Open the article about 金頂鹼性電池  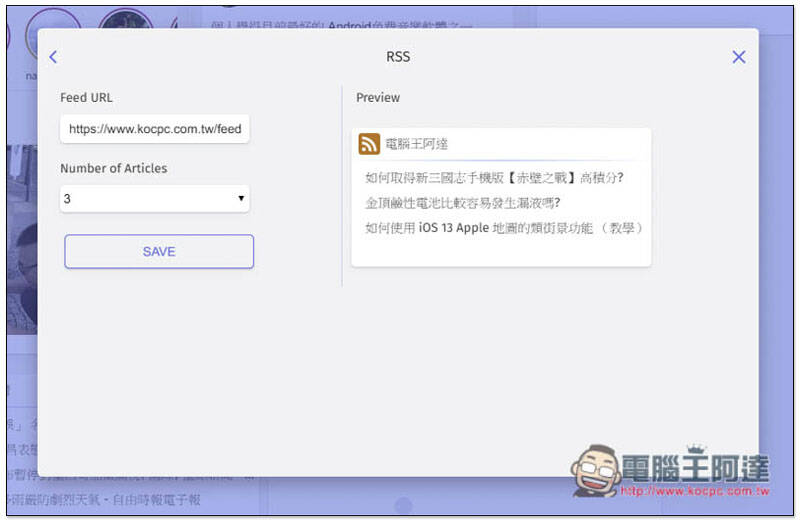pos(462,203)
